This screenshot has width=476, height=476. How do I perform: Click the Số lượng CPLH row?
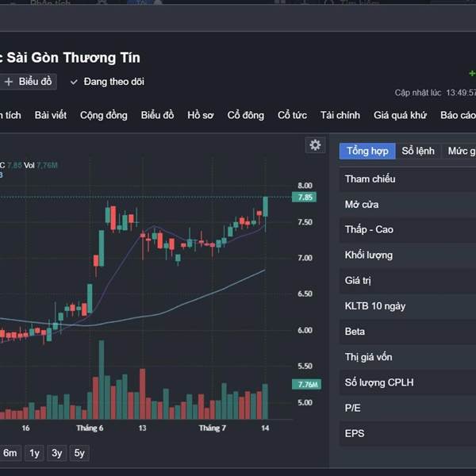408,382
